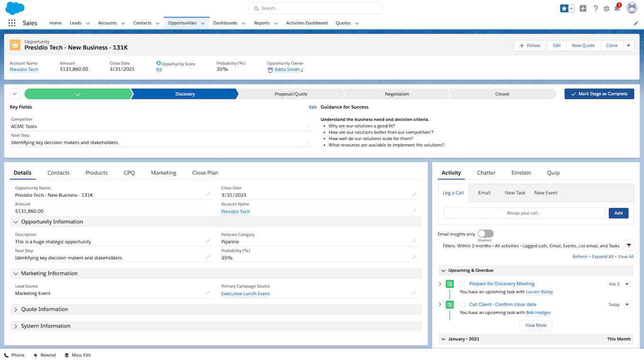Open the App Launcher grid icon

pos(12,23)
